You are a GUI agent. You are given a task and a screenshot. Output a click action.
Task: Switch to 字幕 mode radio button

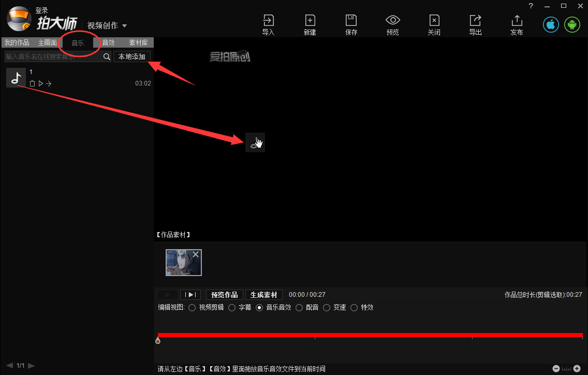tap(231, 307)
